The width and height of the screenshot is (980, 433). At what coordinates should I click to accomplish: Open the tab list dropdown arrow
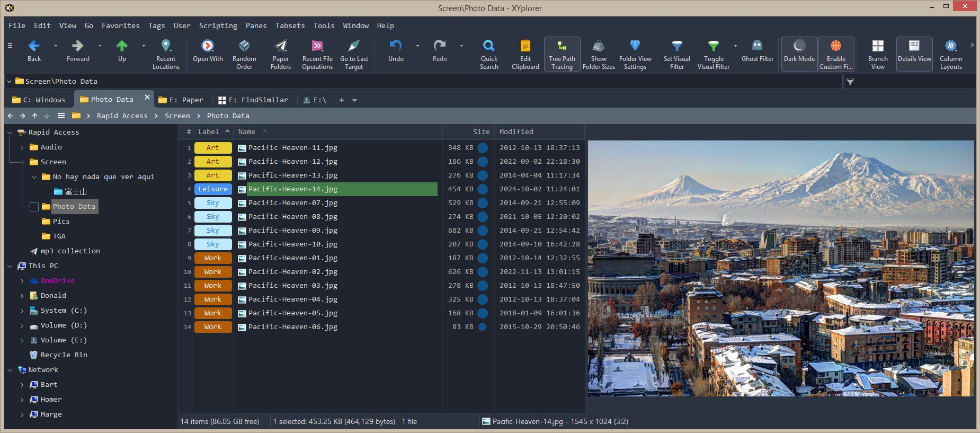[354, 100]
